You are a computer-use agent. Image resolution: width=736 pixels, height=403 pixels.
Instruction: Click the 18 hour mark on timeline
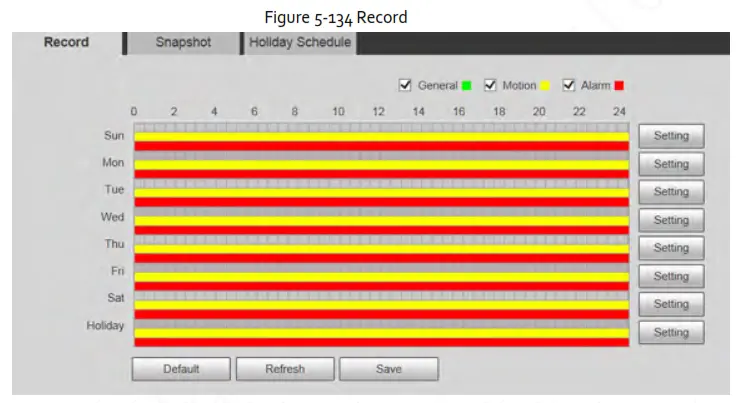click(x=499, y=112)
